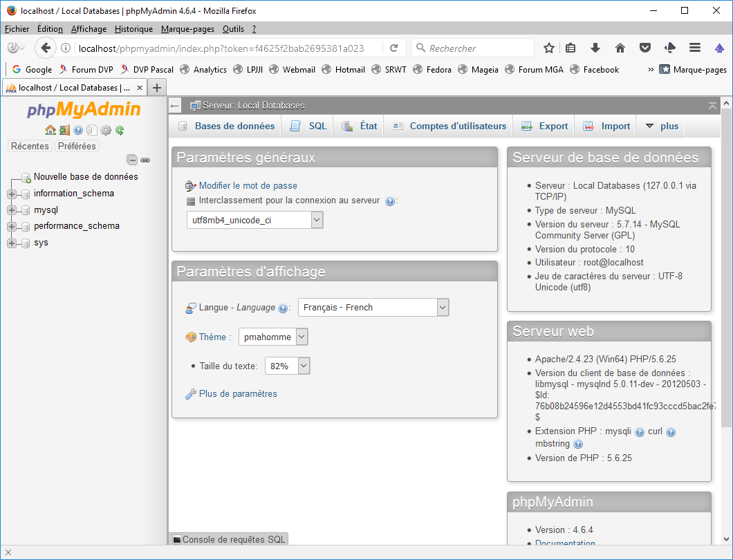The image size is (733, 560).
Task: Open the utf8mb4_unicode_ci collation dropdown
Action: (254, 220)
